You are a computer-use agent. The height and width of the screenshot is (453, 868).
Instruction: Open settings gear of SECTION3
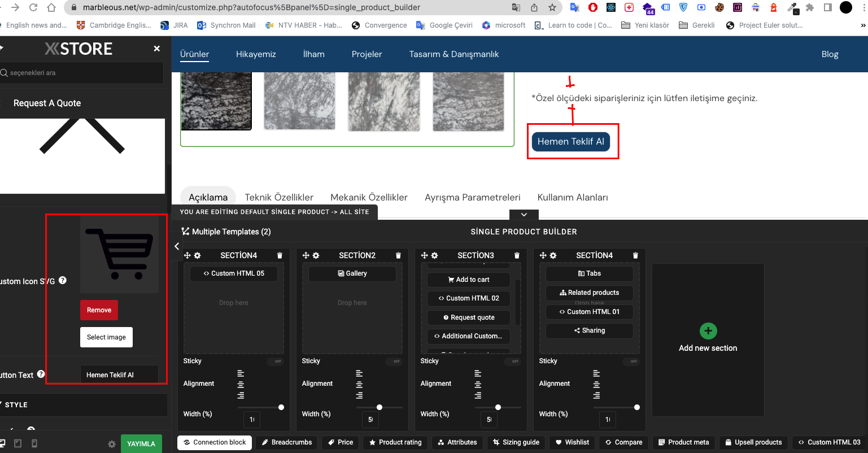pyautogui.click(x=435, y=255)
